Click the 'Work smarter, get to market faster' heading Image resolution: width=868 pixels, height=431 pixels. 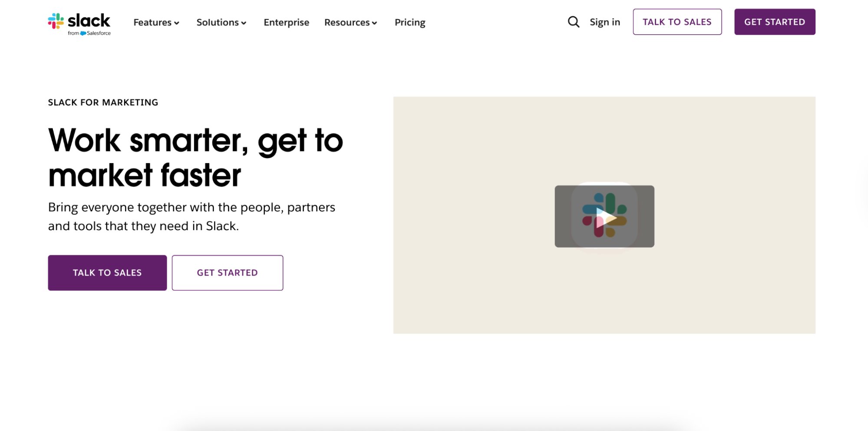point(195,158)
